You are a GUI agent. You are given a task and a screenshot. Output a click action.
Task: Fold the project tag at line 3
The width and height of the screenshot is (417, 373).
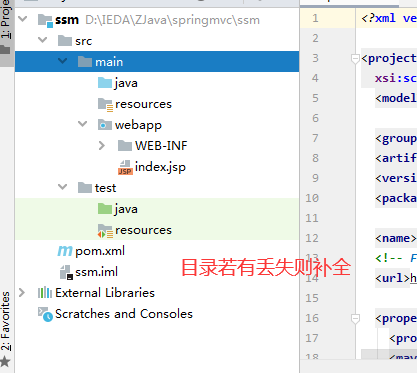355,59
